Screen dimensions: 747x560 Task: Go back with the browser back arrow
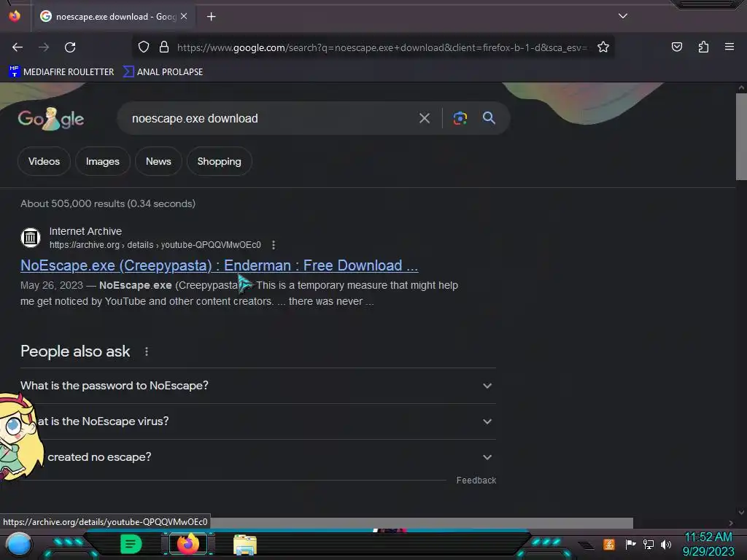coord(18,47)
